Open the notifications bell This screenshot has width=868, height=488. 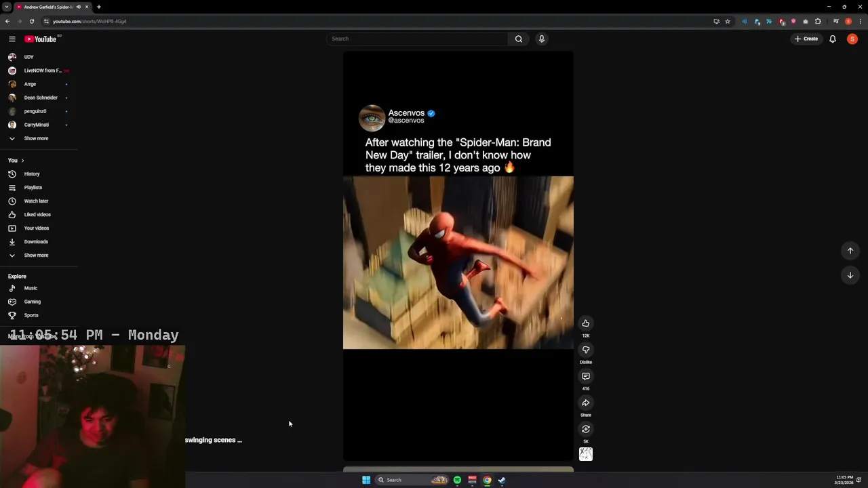[x=833, y=39]
